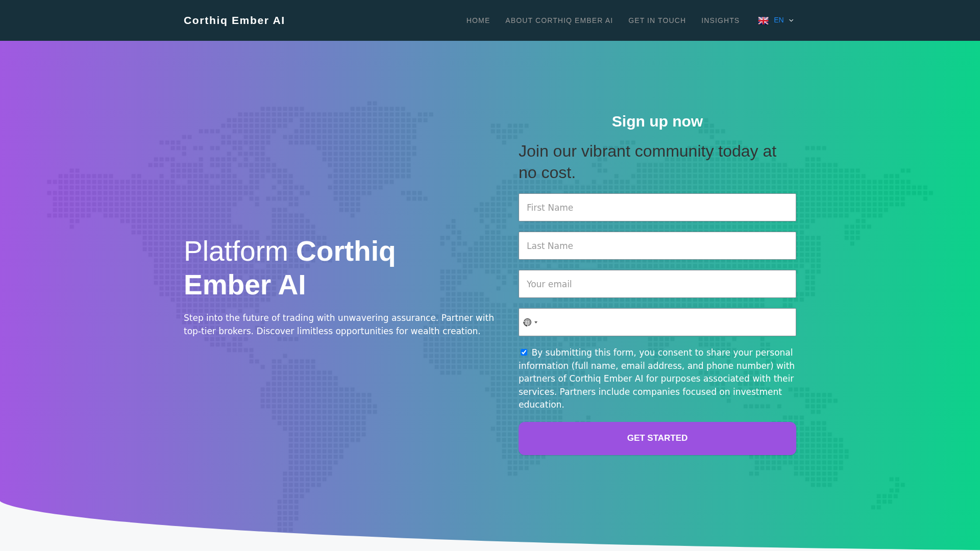Expand the EN language dropdown
980x551 pixels.
[x=776, y=20]
